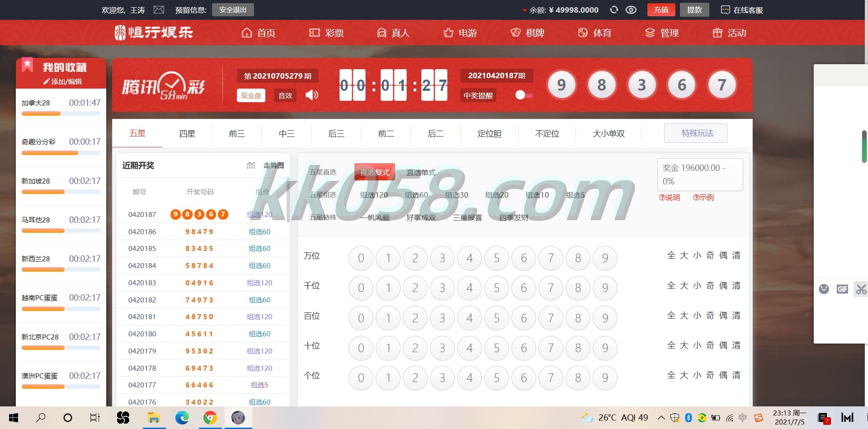This screenshot has height=429, width=868.
Task: Click 音效 sound effects button
Action: pyautogui.click(x=285, y=95)
